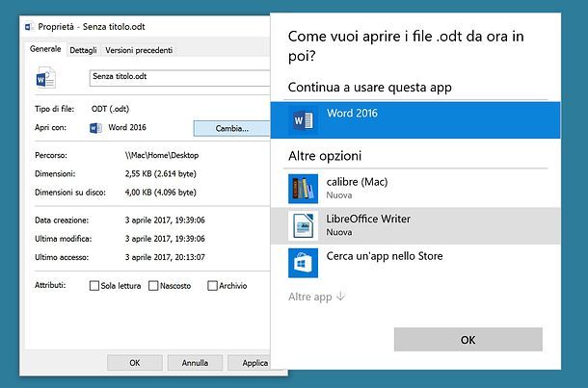Choose calibre (Mac) from Altre opzioni
Image resolution: width=588 pixels, height=388 pixels.
coord(415,189)
